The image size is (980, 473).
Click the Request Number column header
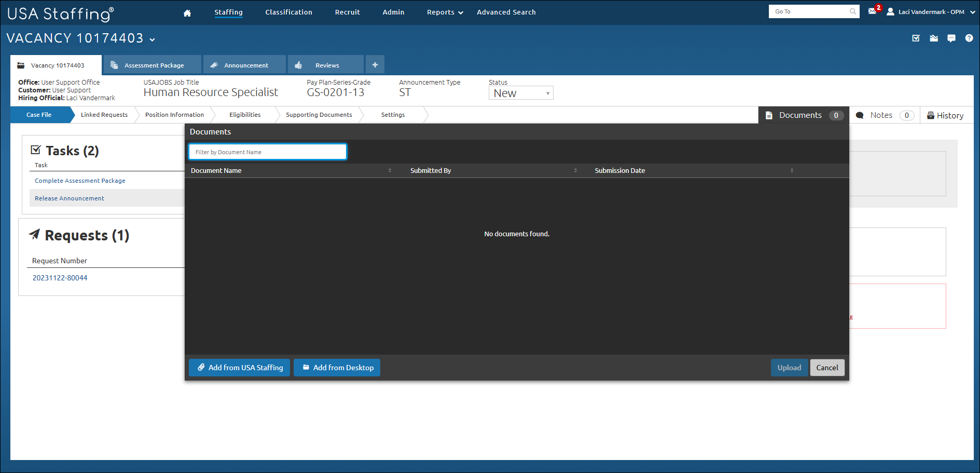[60, 261]
